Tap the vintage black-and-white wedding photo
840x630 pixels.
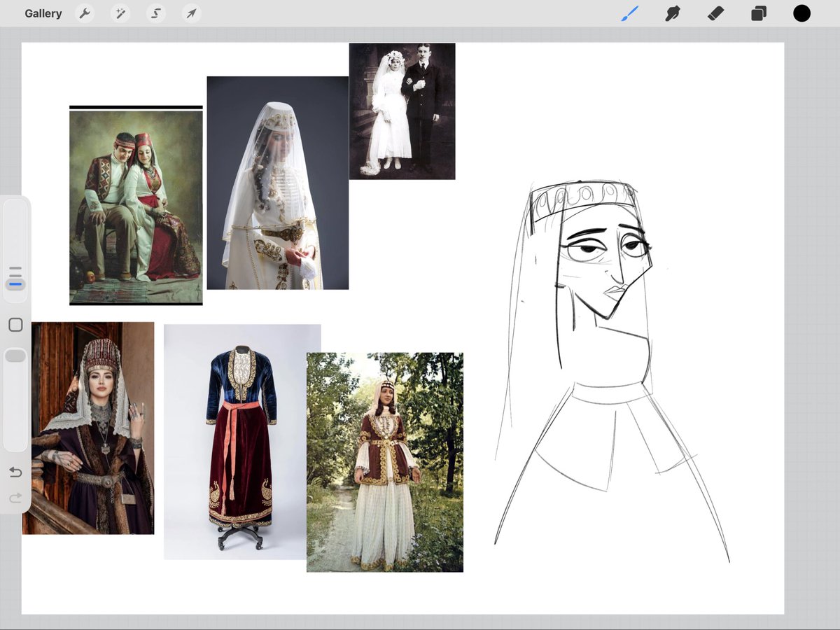(402, 111)
